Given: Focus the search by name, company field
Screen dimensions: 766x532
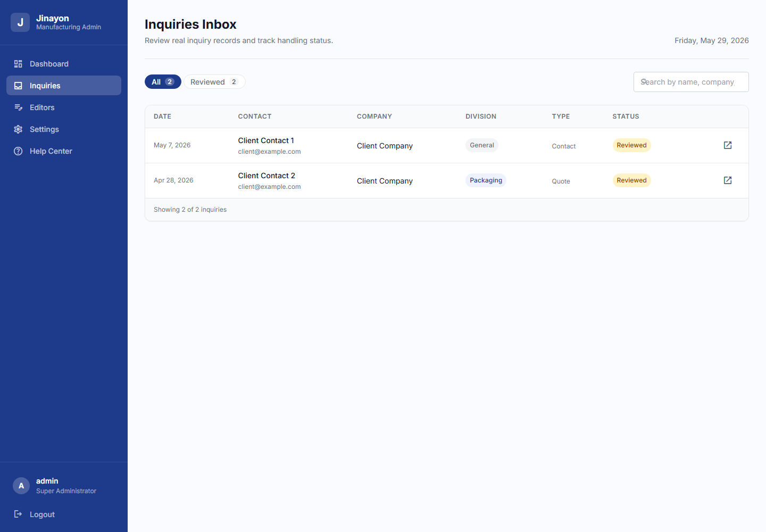Looking at the screenshot, I should (x=691, y=82).
